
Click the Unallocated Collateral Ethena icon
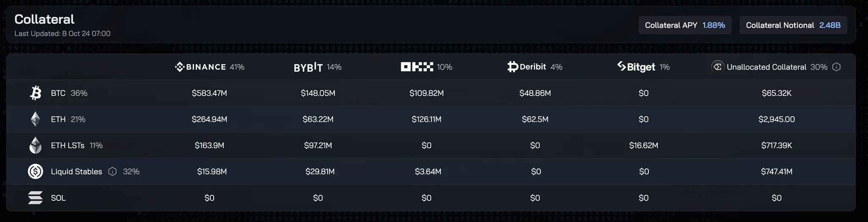[717, 67]
